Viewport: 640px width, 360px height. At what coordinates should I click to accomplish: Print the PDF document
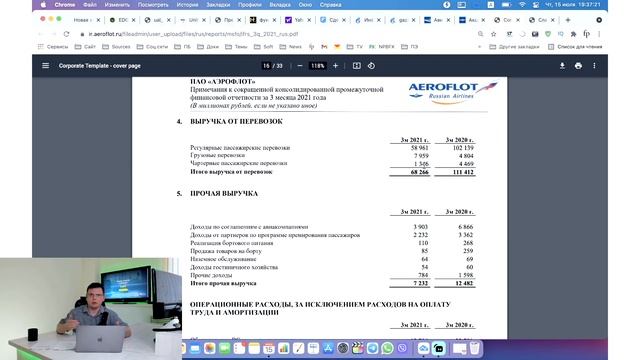coord(578,66)
